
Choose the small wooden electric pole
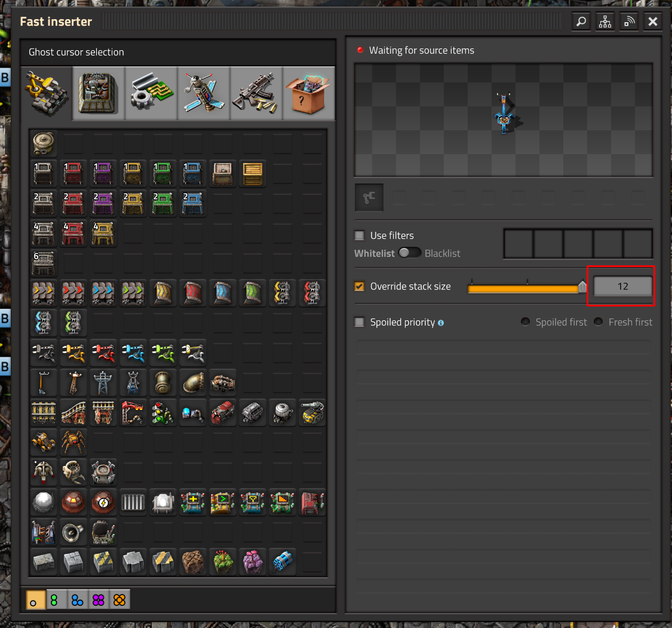43,383
